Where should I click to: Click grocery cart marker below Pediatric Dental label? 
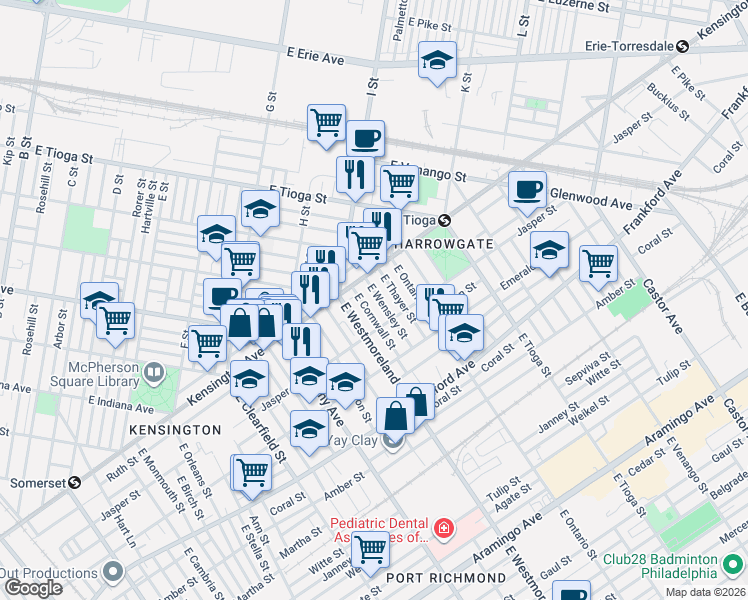tap(370, 551)
